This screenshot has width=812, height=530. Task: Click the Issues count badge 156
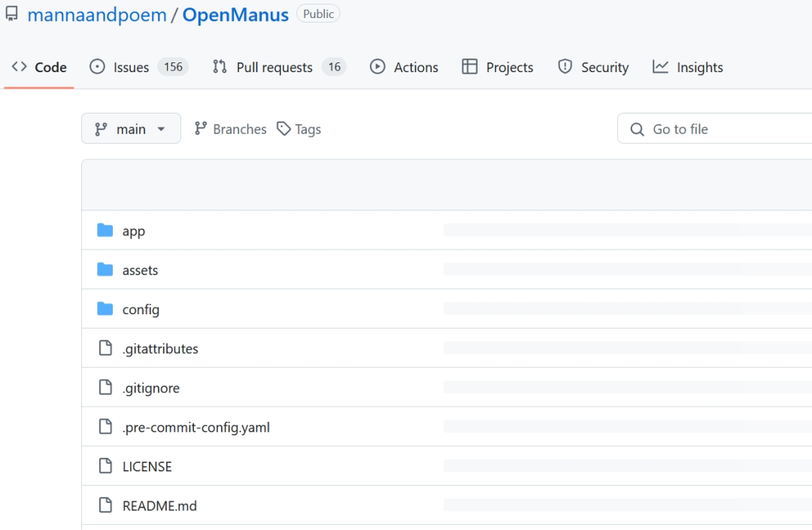coord(173,67)
